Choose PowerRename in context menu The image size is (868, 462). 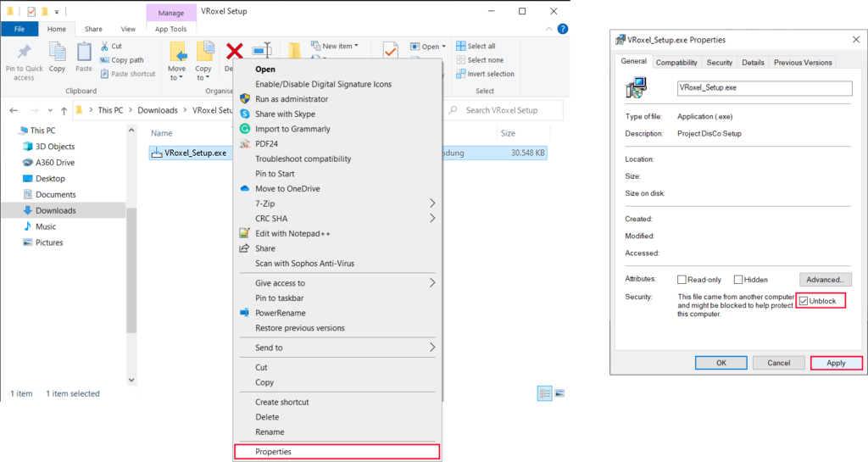(337, 313)
